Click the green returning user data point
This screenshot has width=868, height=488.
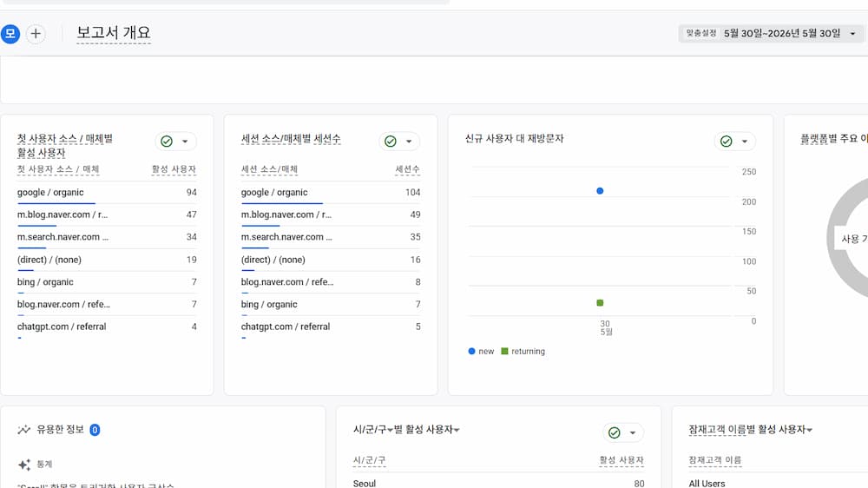click(x=600, y=302)
